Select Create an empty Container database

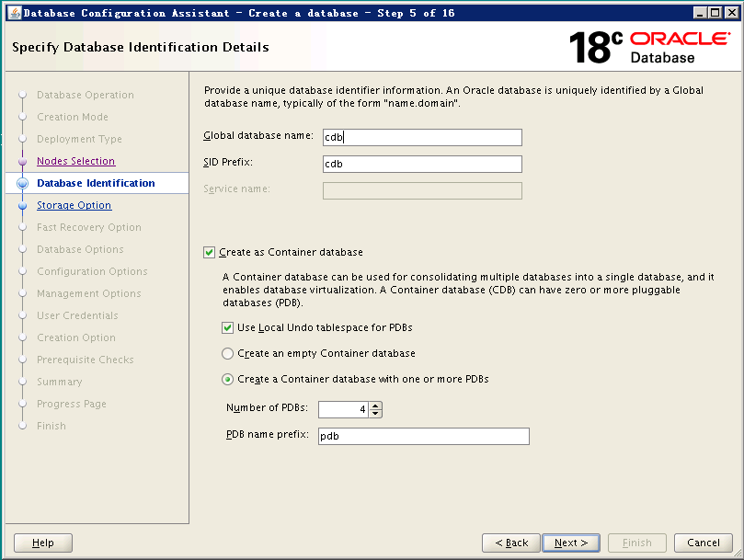tap(228, 353)
